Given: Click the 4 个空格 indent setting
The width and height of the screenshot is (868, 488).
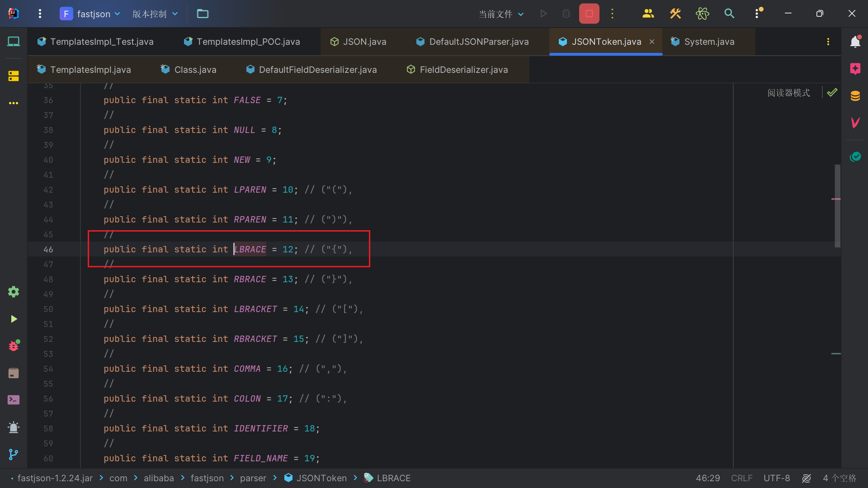Looking at the screenshot, I should pyautogui.click(x=840, y=478).
